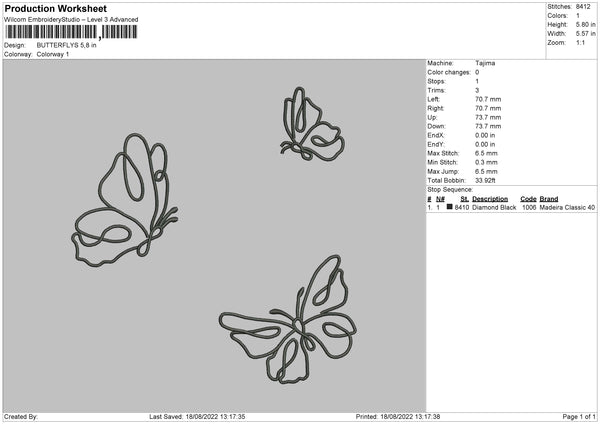The height and width of the screenshot is (424, 600).
Task: Select the Madeira Classic 40 brand entry
Action: pos(567,207)
